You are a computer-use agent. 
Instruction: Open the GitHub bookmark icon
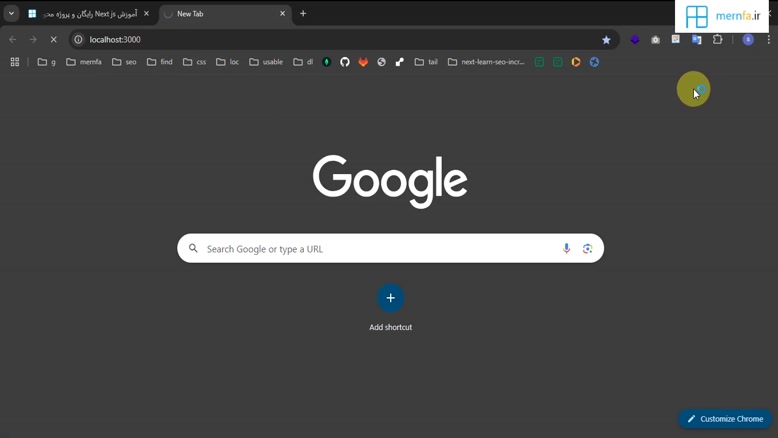pyautogui.click(x=345, y=62)
